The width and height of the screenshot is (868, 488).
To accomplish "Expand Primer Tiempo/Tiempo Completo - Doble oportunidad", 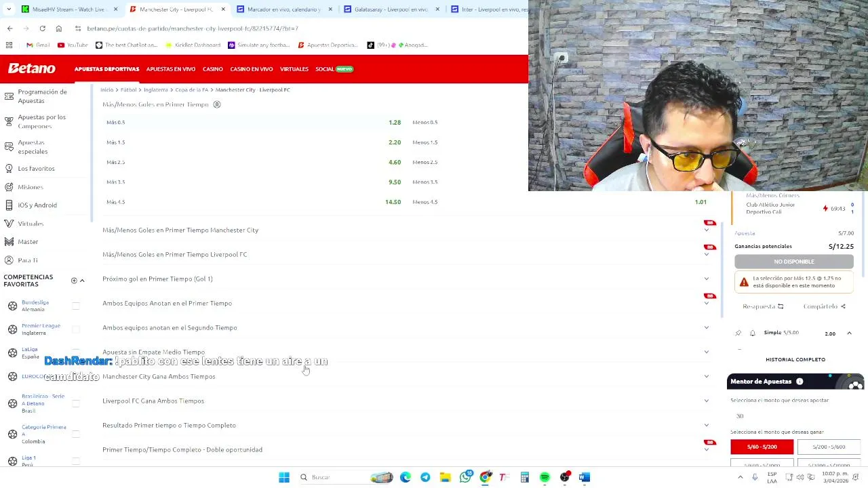I will tap(706, 449).
